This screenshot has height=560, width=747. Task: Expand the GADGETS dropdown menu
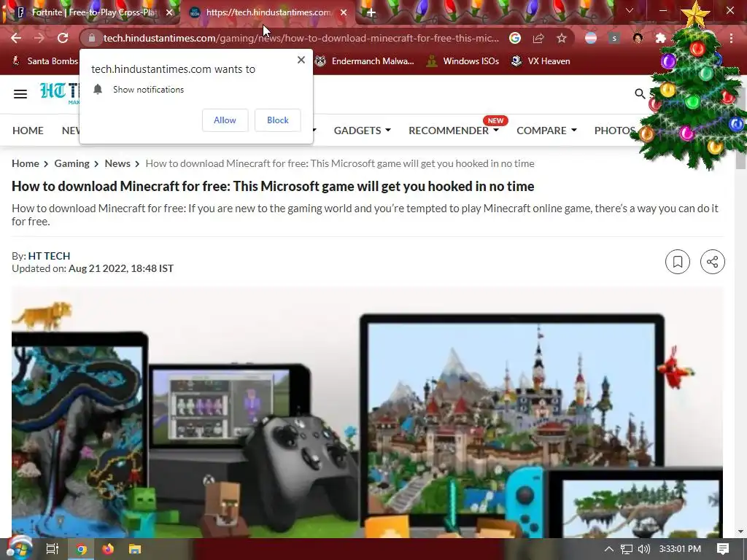click(362, 131)
